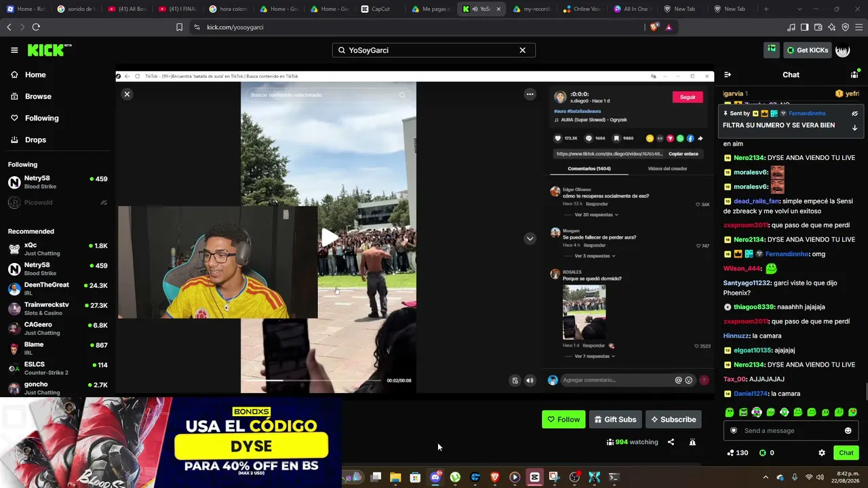Close the TikTok video overlay with X
The height and width of the screenshot is (488, 868).
tap(127, 94)
